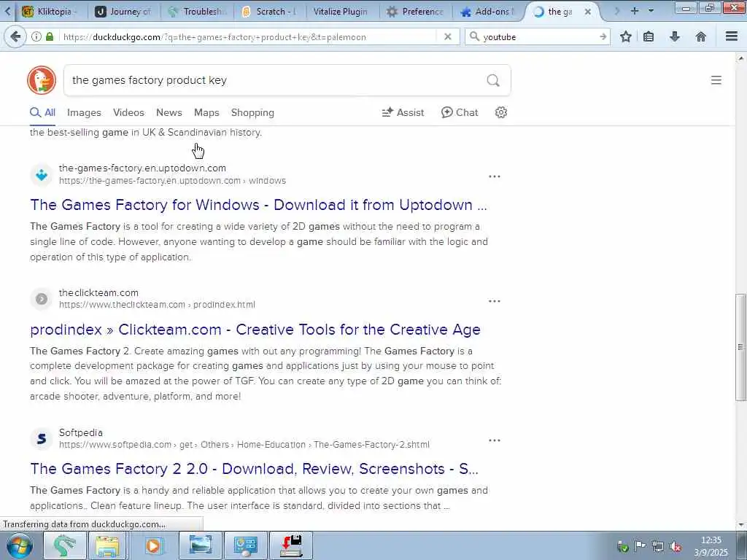Select the Images results filter

click(x=84, y=112)
